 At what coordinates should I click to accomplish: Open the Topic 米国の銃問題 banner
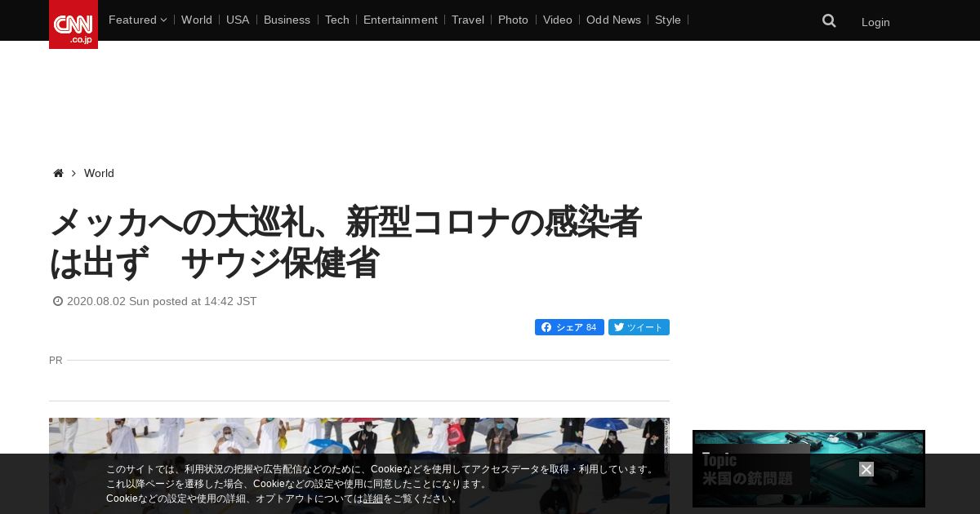click(808, 468)
